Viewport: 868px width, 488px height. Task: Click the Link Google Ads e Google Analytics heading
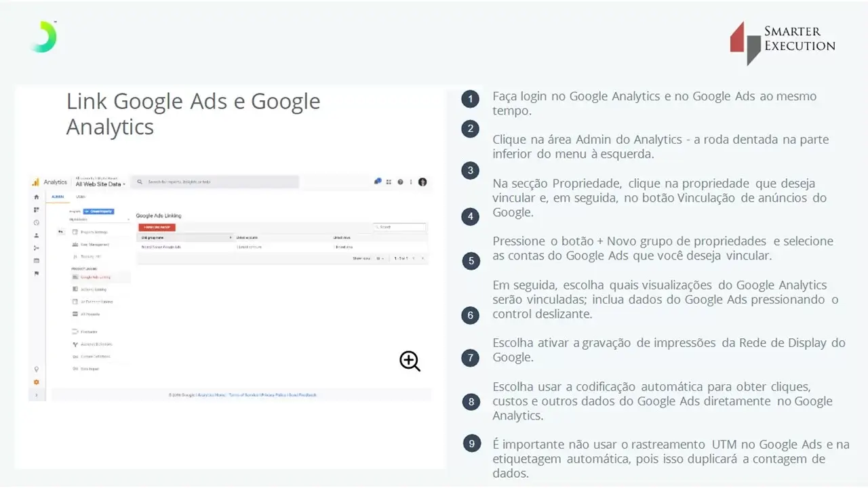point(193,113)
